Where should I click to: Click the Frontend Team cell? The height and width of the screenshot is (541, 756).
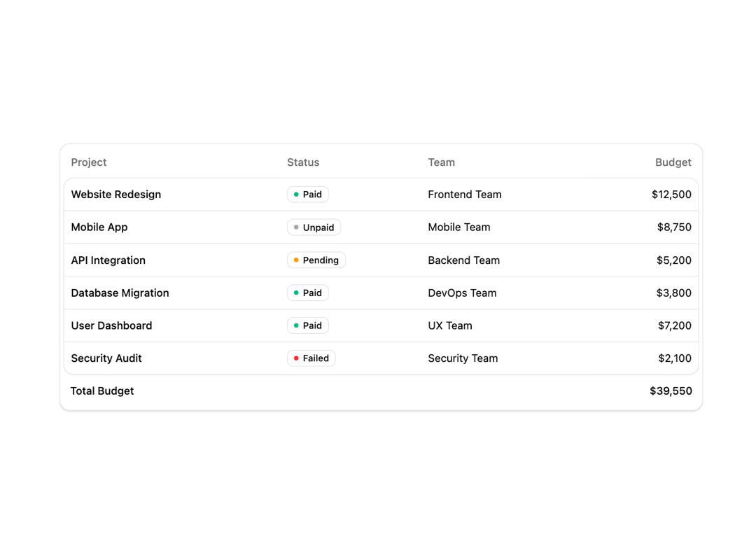coord(465,195)
